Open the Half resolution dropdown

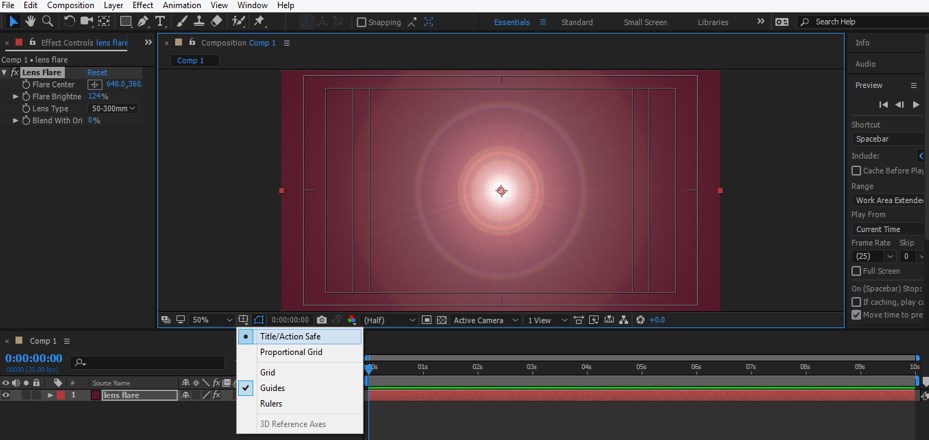click(x=389, y=320)
